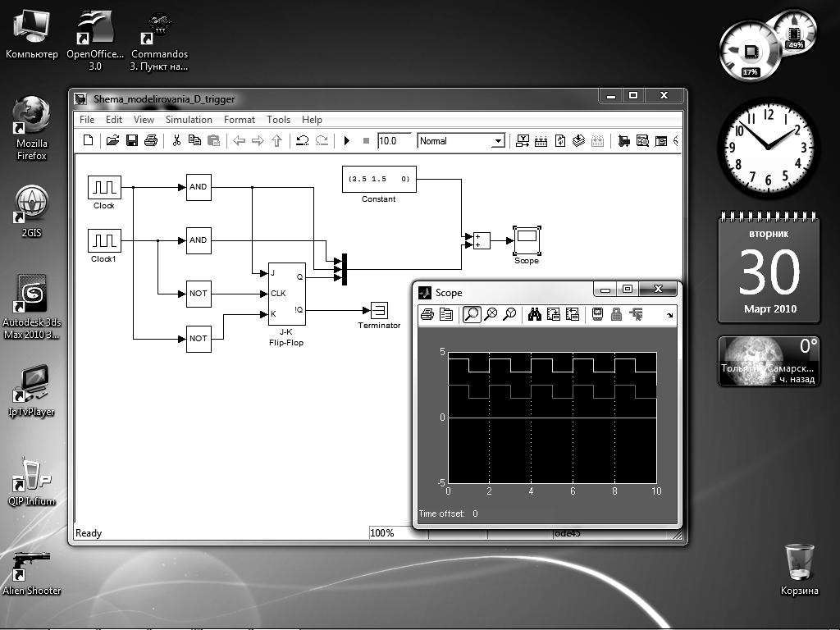
Task: Open the Корзина recycle bin
Action: (799, 569)
